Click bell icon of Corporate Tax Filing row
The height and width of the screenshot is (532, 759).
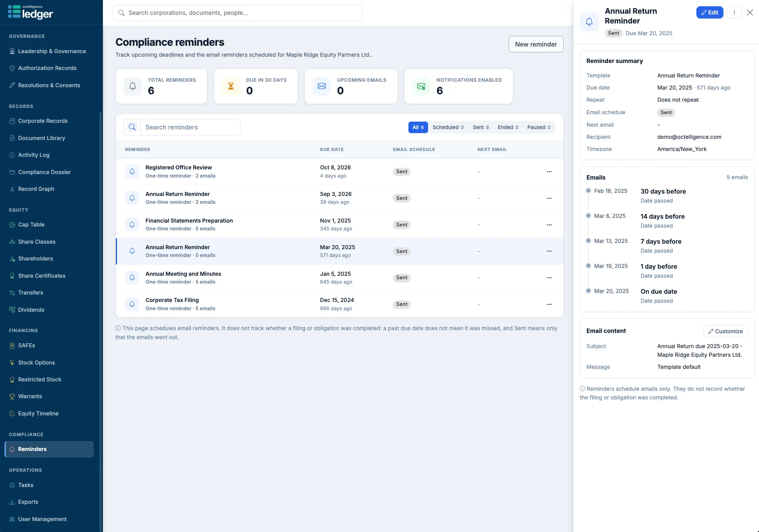pyautogui.click(x=132, y=304)
